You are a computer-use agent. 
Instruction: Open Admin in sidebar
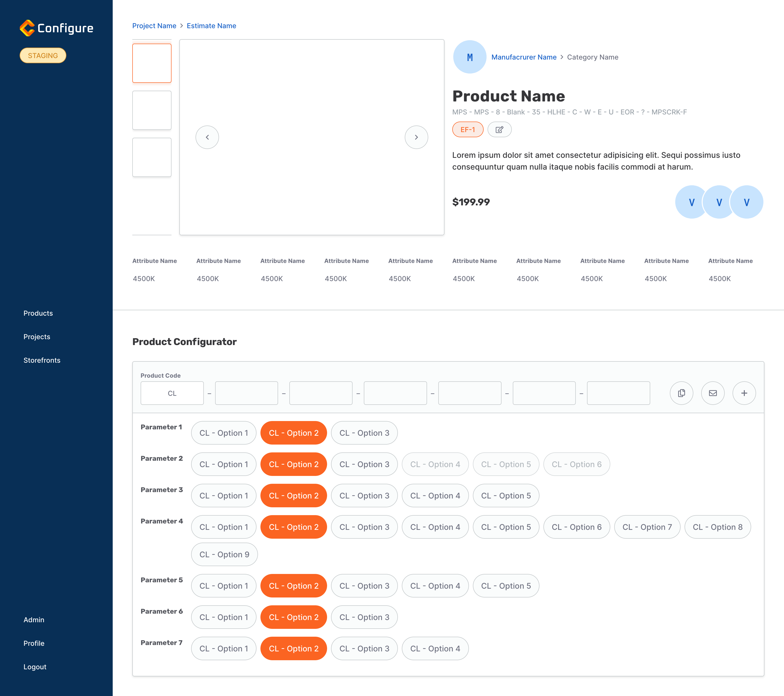pyautogui.click(x=34, y=620)
